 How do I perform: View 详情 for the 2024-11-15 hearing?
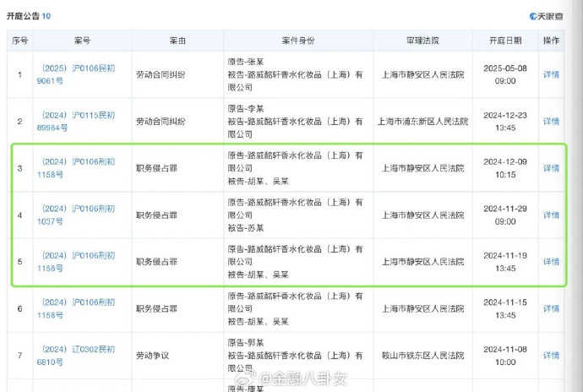tap(551, 308)
